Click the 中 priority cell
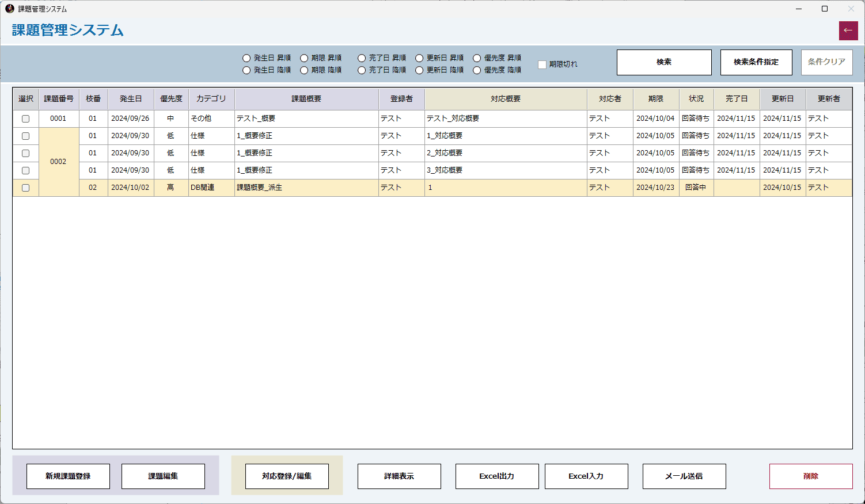The image size is (865, 504). click(171, 119)
